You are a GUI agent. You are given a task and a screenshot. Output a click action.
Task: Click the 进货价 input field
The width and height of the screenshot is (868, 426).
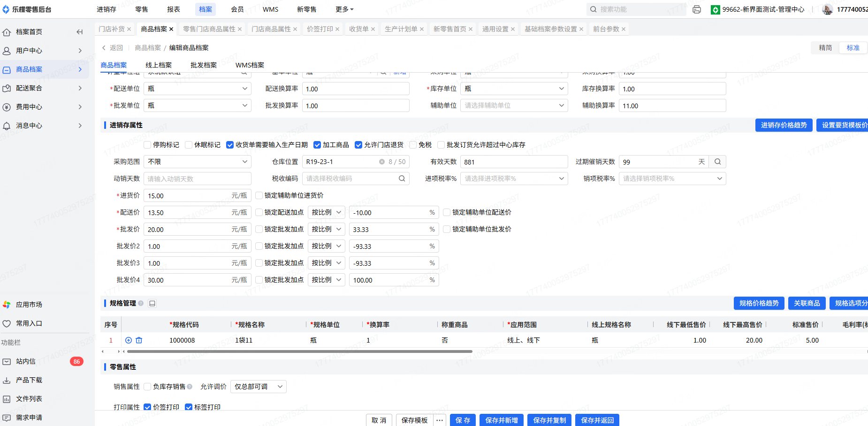[x=188, y=196]
